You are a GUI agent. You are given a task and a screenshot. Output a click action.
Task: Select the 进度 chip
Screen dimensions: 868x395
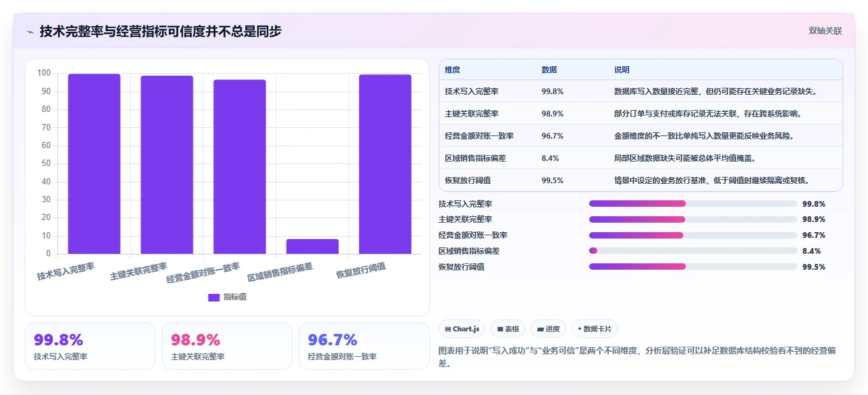(548, 329)
